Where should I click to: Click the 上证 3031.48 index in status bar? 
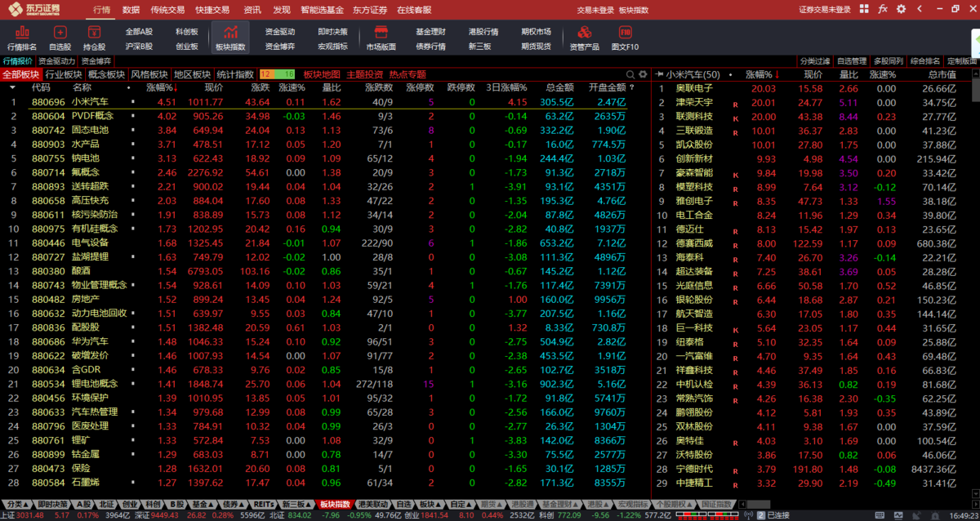pyautogui.click(x=21, y=515)
